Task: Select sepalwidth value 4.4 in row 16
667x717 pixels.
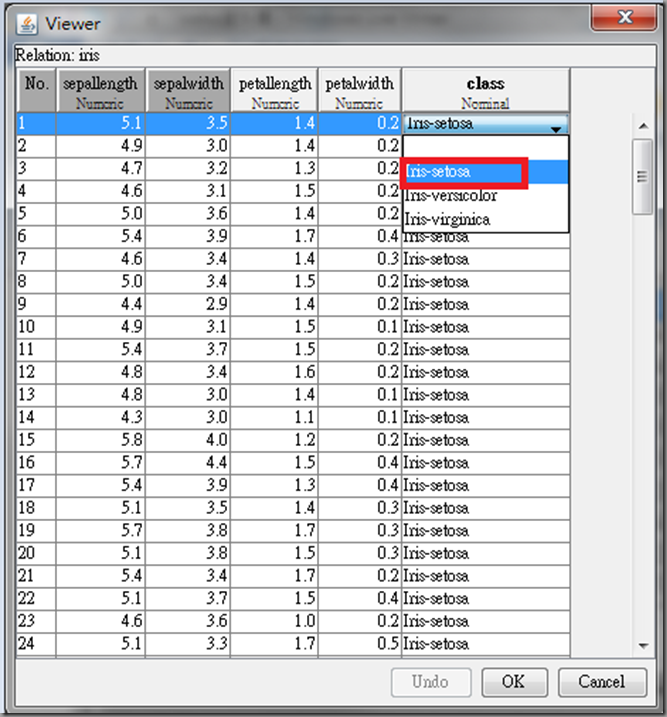Action: pos(188,463)
